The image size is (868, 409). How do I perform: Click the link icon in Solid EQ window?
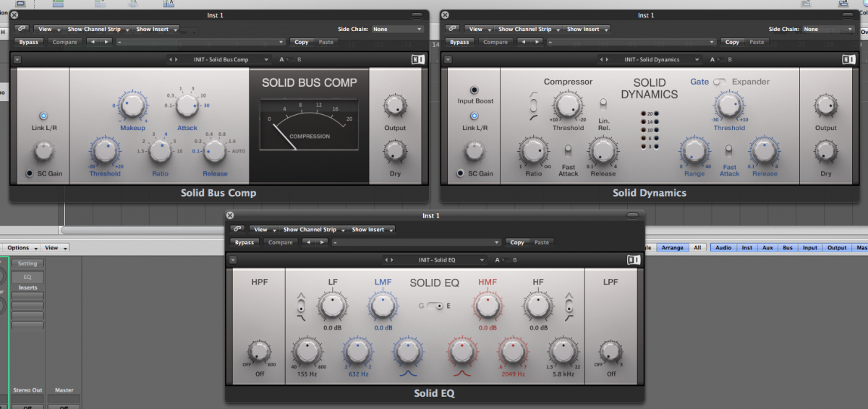(x=237, y=230)
